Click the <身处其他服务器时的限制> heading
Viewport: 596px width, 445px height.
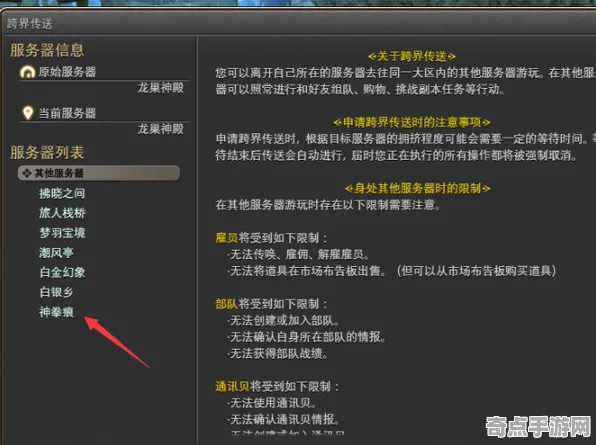pos(417,188)
